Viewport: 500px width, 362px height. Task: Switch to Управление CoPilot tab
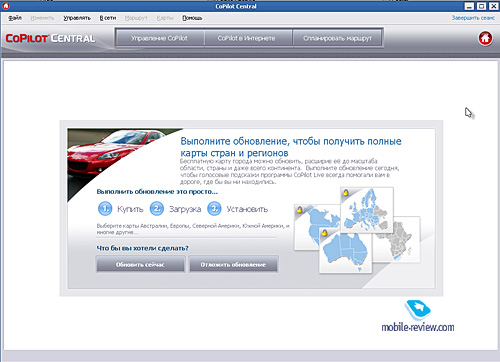(x=159, y=38)
